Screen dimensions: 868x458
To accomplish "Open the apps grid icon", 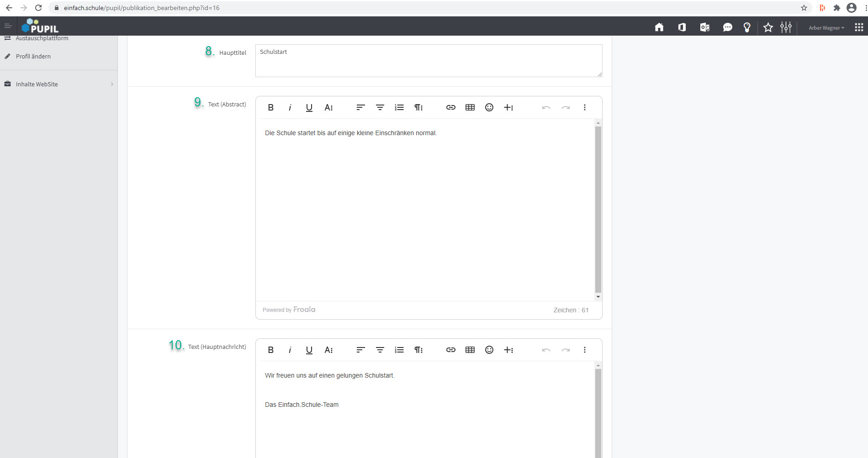I will click(859, 27).
